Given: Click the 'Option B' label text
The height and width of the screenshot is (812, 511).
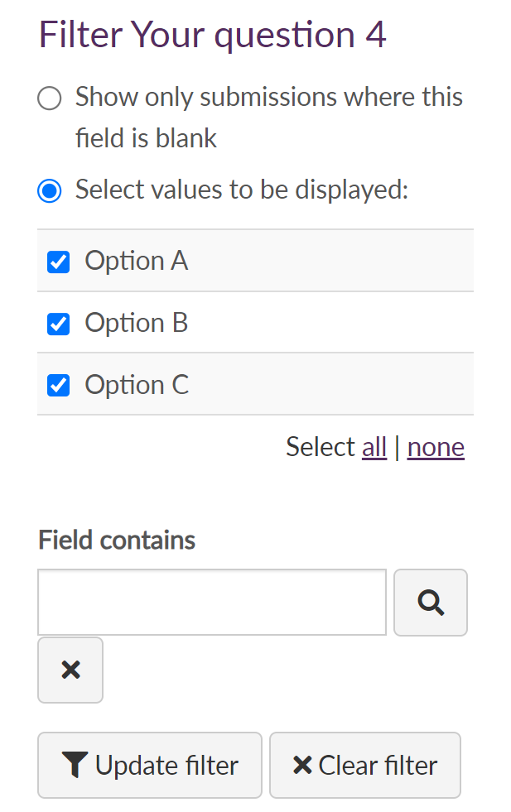Looking at the screenshot, I should click(x=137, y=323).
